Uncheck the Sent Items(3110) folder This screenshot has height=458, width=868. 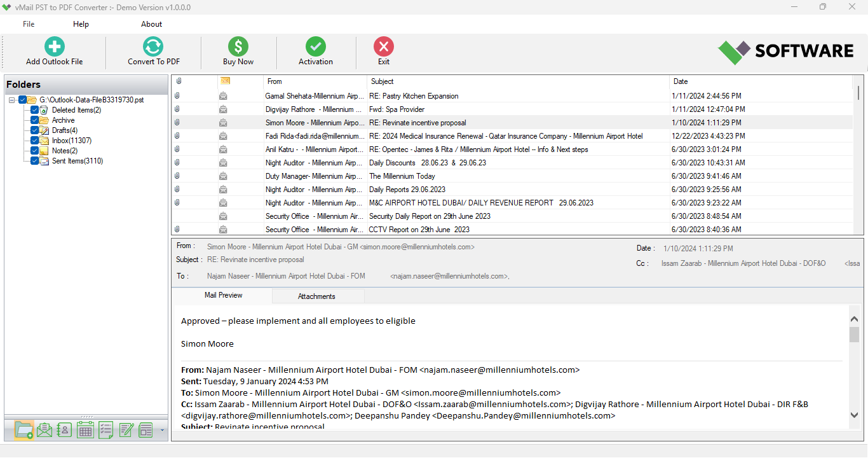[34, 161]
